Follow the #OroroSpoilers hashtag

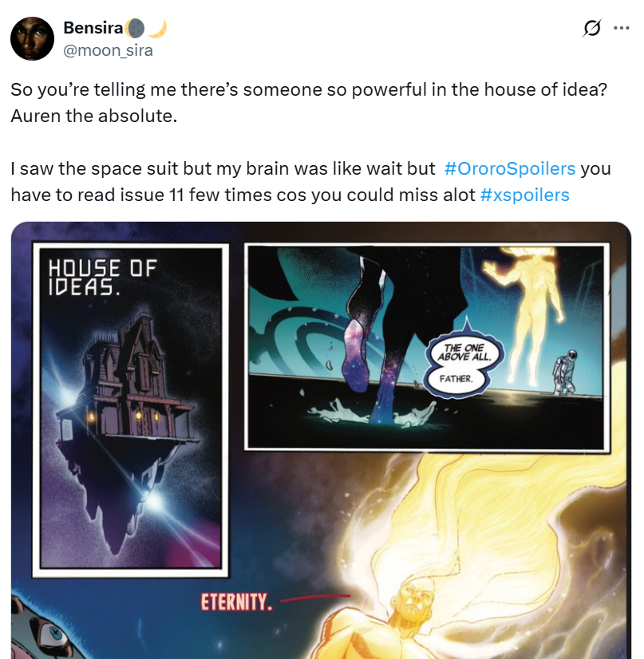(509, 168)
